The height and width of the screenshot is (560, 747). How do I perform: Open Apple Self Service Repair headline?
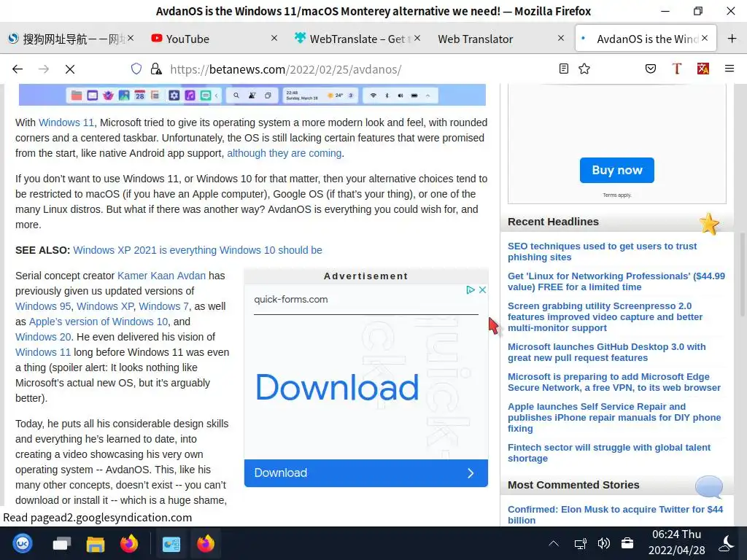[x=614, y=417]
